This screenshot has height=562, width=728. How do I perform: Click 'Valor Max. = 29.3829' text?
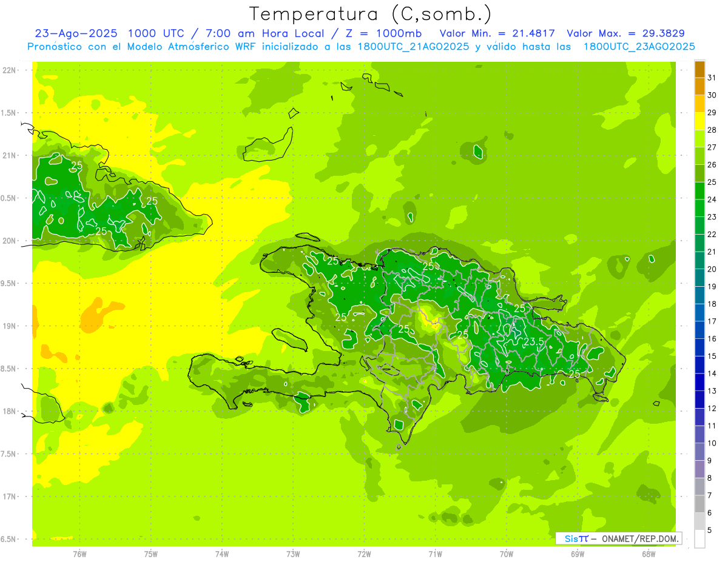(x=625, y=33)
